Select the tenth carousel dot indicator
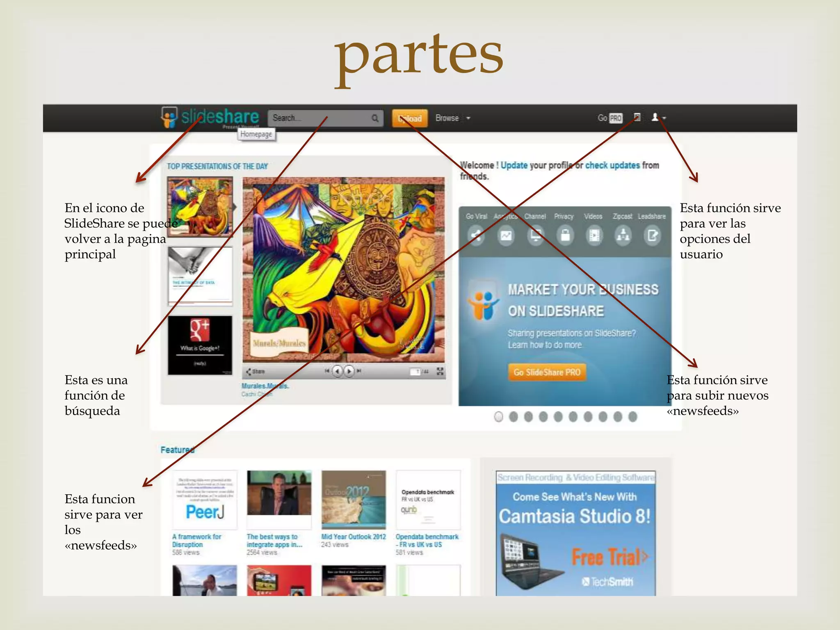The image size is (840, 630). 632,417
